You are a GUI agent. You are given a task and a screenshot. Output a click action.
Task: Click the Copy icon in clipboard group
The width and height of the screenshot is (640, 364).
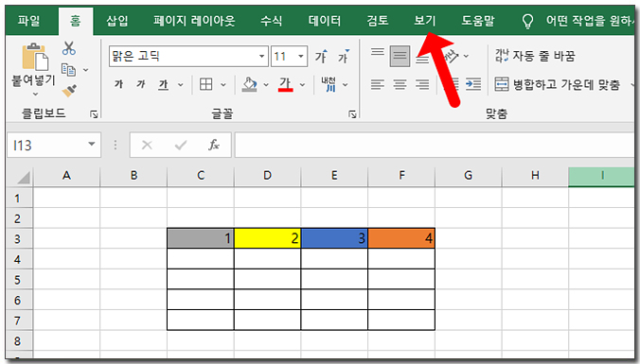(x=68, y=70)
